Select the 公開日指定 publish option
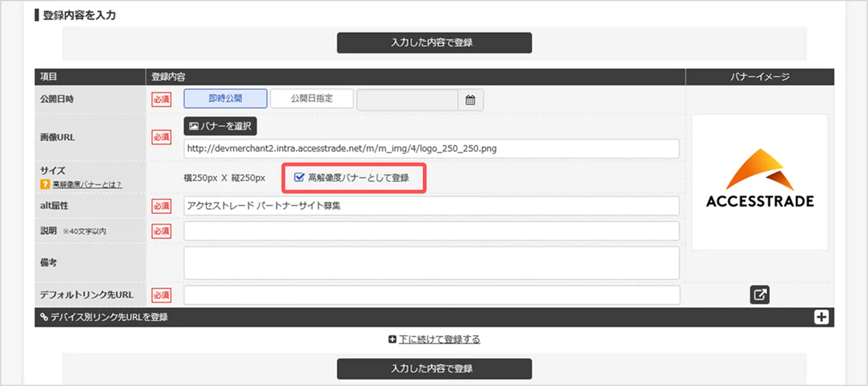Image resolution: width=868 pixels, height=386 pixels. pyautogui.click(x=311, y=98)
